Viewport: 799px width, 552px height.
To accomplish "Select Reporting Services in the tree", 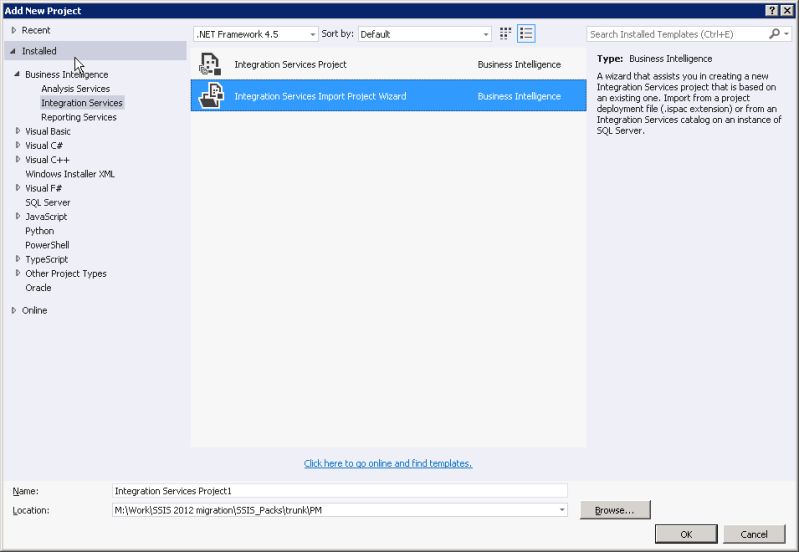I will pyautogui.click(x=78, y=117).
